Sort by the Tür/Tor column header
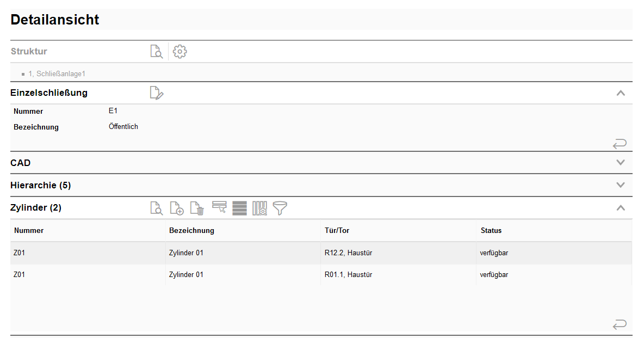Screen dimensions: 644x338 point(337,231)
